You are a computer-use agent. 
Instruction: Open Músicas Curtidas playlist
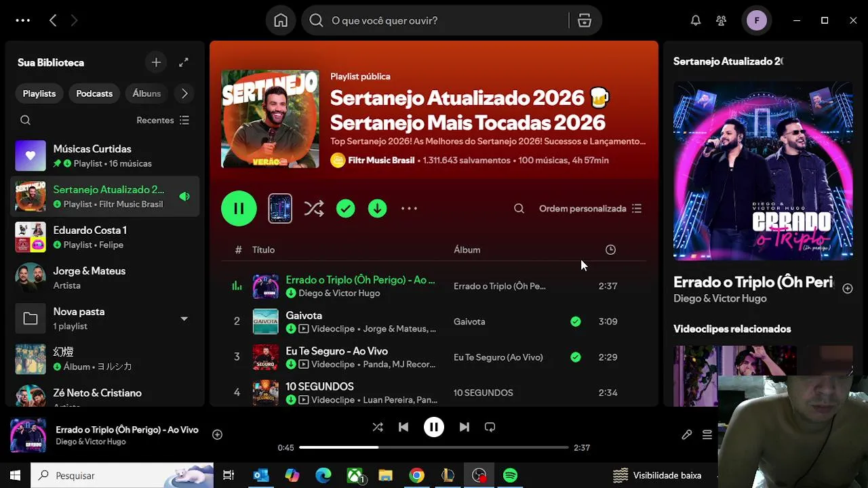(x=105, y=156)
